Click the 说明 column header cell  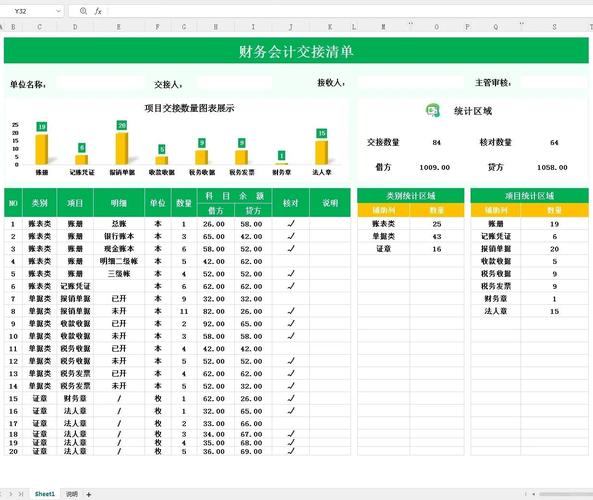click(330, 203)
